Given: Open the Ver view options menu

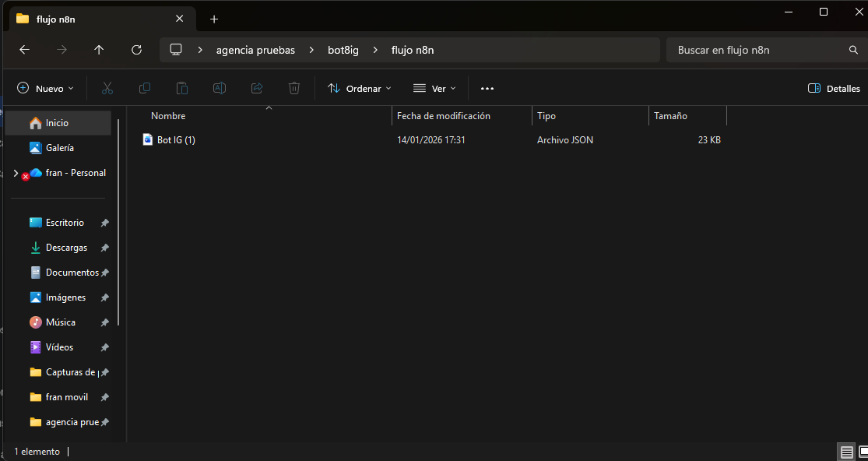Looking at the screenshot, I should coord(434,89).
